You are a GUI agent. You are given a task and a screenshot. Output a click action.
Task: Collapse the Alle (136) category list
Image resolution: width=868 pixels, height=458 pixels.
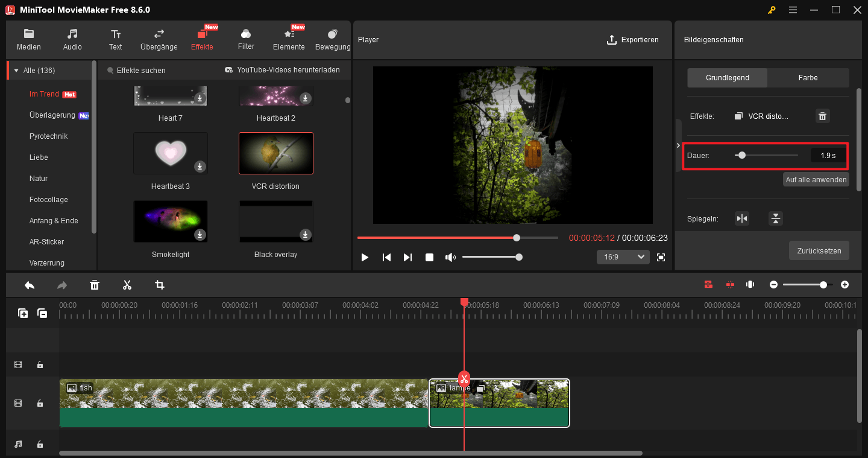tap(15, 70)
